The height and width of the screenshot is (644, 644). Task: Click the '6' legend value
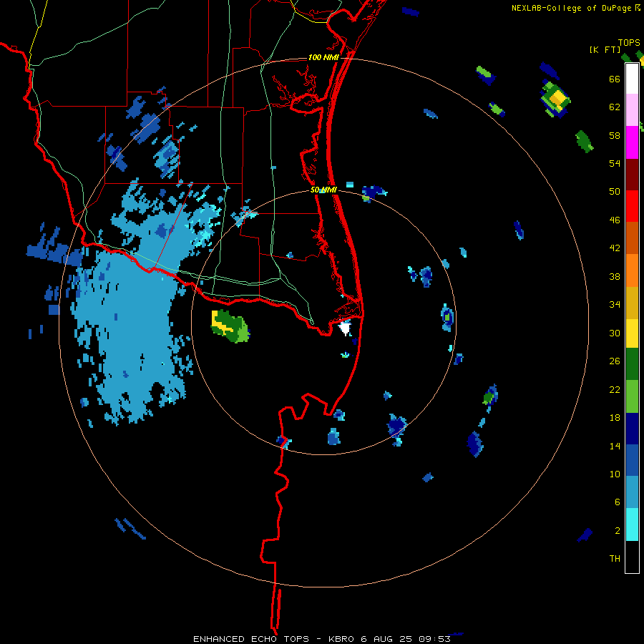click(x=617, y=502)
